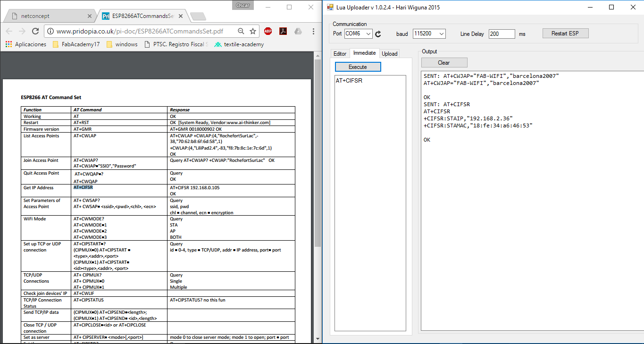Screen dimensions: 644x344
Task: Refresh COM port list icon
Action: pyautogui.click(x=378, y=34)
